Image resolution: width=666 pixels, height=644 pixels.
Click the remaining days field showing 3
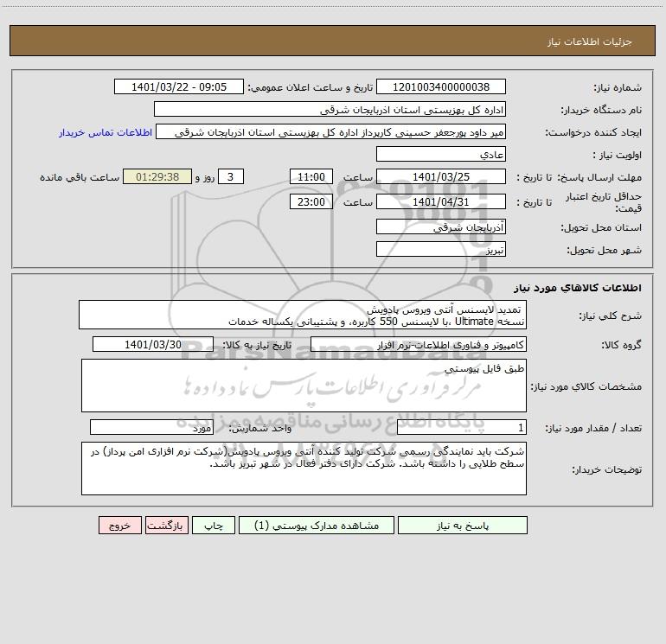pos(231,176)
